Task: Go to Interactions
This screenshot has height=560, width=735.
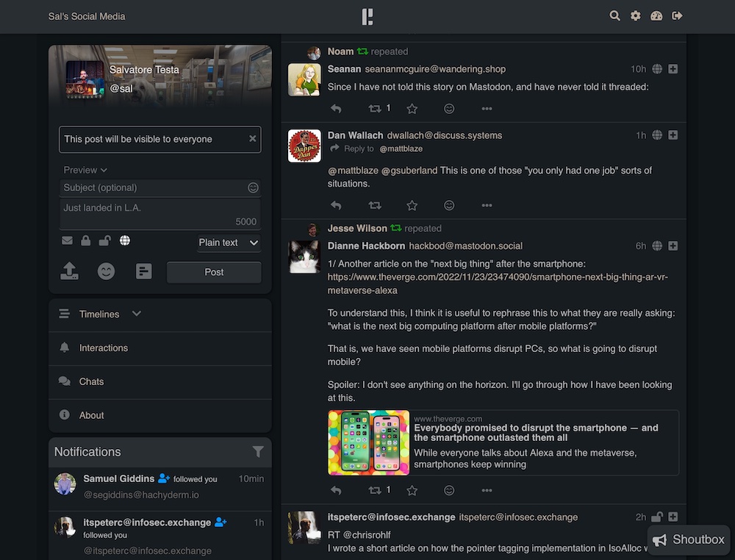Action: click(x=103, y=348)
